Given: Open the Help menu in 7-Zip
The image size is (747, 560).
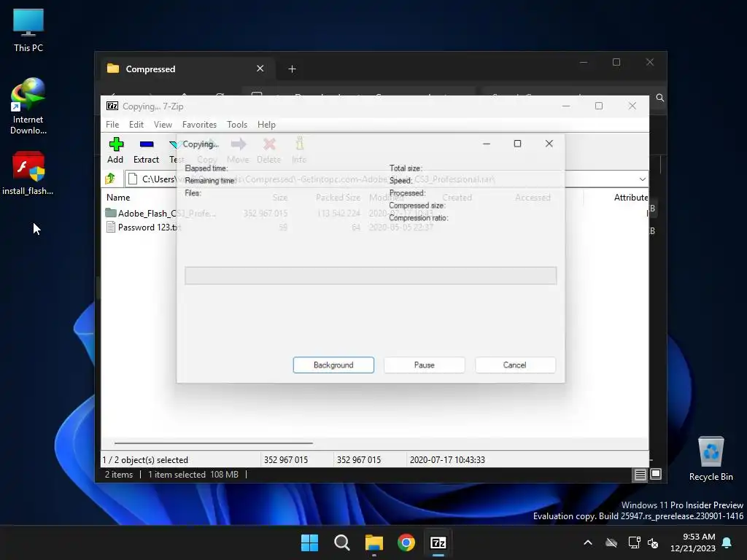Looking at the screenshot, I should point(266,124).
